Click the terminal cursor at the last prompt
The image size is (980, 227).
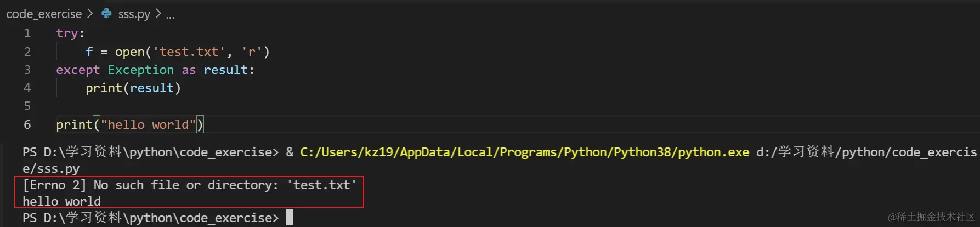tap(290, 218)
